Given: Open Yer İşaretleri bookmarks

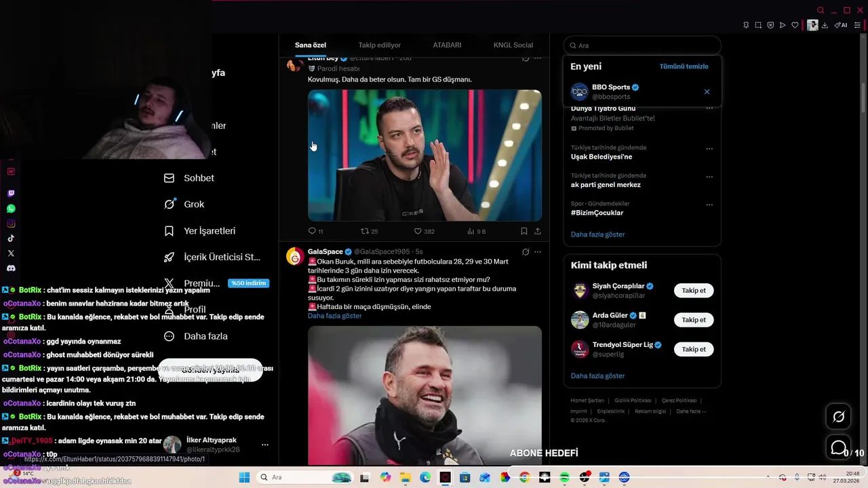Looking at the screenshot, I should [x=200, y=231].
